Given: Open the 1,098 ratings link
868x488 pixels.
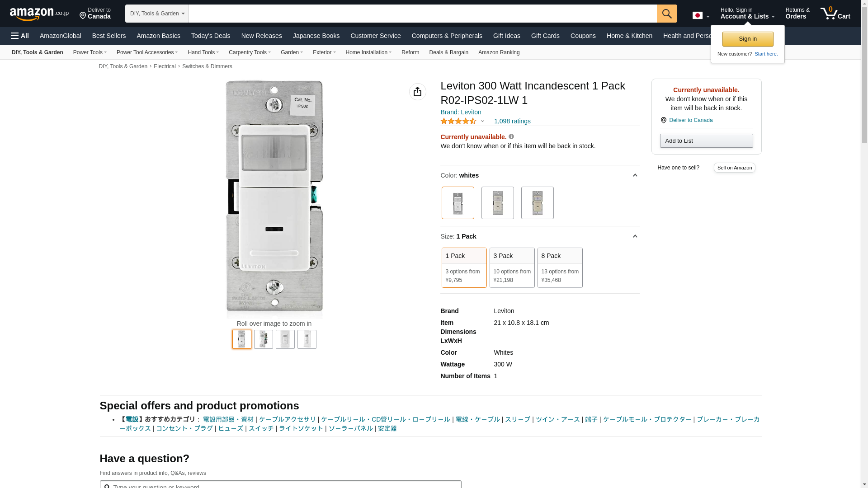Looking at the screenshot, I should (x=512, y=121).
